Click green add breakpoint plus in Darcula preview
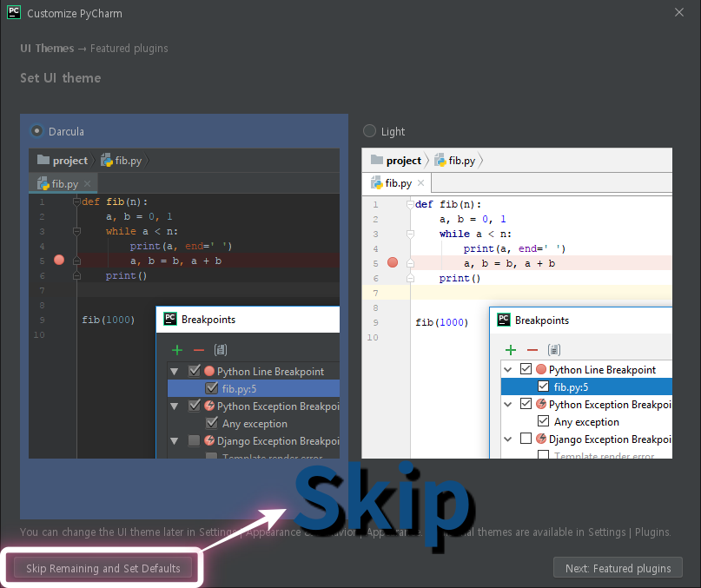 click(177, 350)
